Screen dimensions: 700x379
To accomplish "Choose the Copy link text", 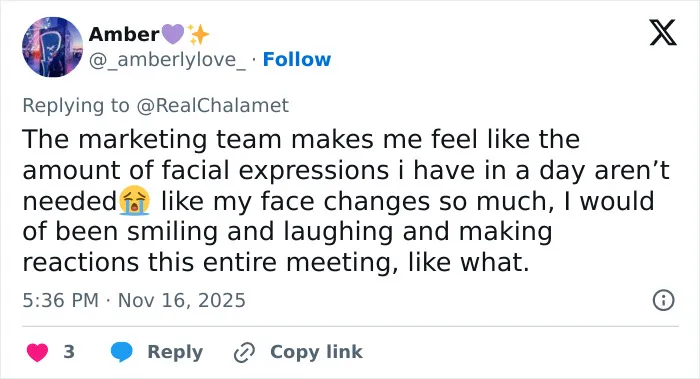I will (x=316, y=352).
